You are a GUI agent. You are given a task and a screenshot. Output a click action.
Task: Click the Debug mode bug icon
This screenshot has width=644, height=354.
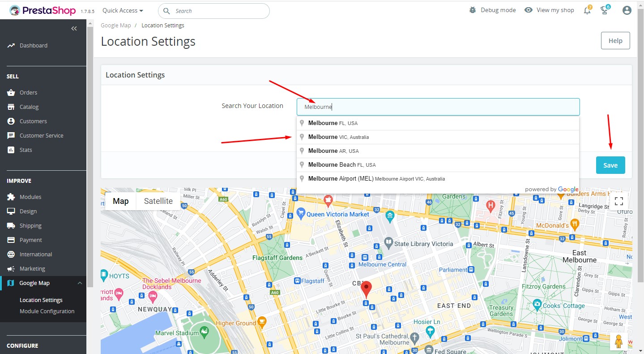(x=473, y=10)
